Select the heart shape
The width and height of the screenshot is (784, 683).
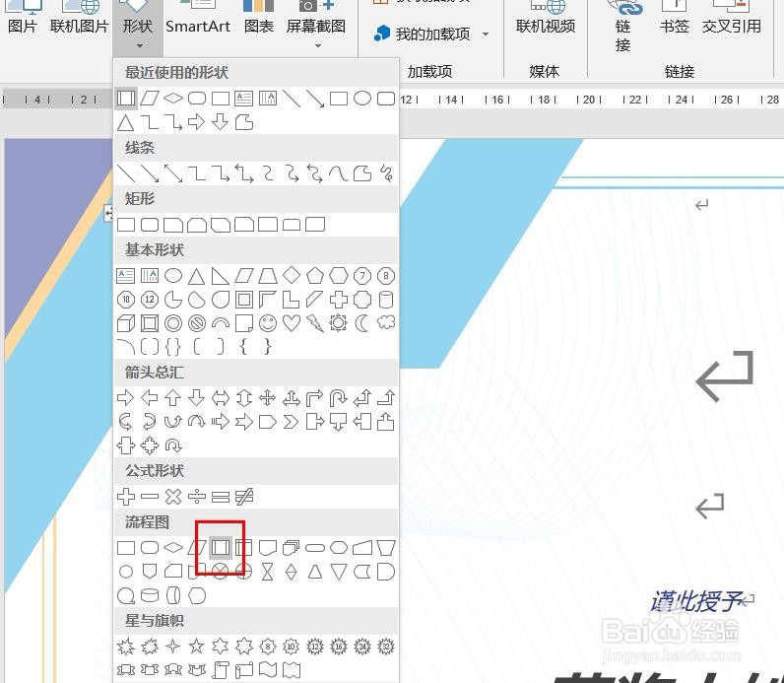pos(292,323)
